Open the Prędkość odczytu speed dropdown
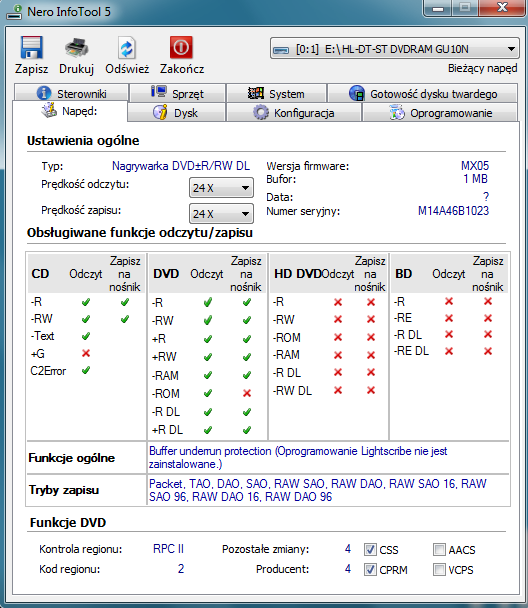Image resolution: width=528 pixels, height=608 pixels. click(x=221, y=188)
